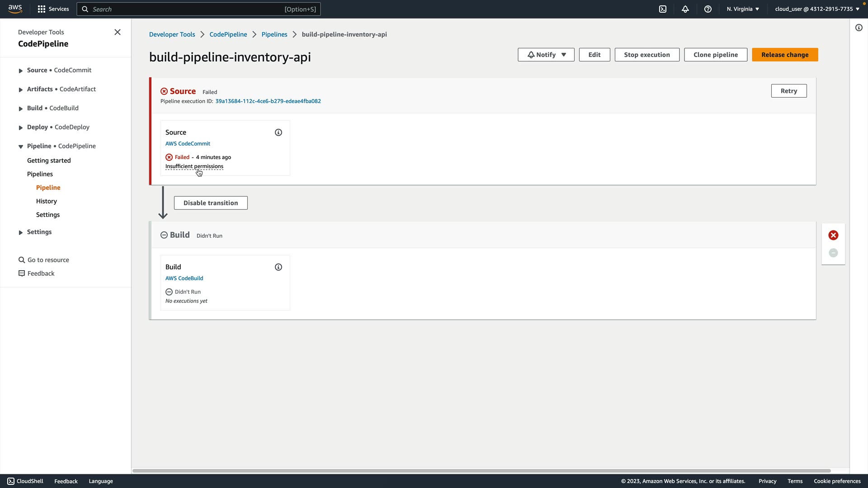Go to History in the sidebar
The image size is (868, 488).
(47, 201)
